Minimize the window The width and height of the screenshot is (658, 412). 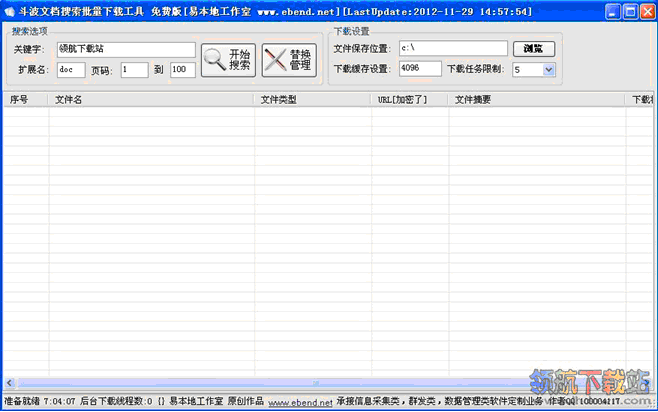pos(613,12)
